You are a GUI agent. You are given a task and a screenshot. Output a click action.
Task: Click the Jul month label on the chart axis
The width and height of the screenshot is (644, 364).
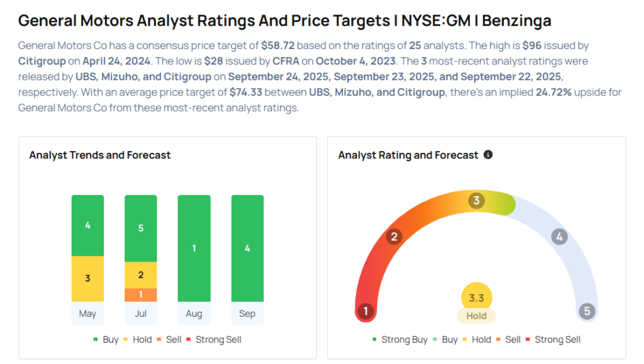click(141, 313)
